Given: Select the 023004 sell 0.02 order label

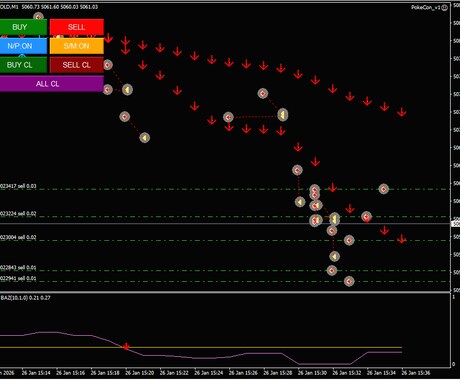Looking at the screenshot, I should (18, 237).
